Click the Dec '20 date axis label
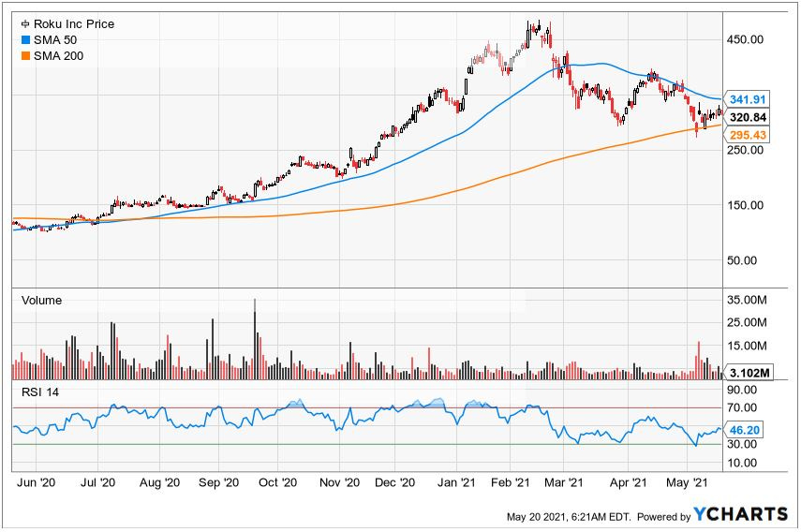This screenshot has height=532, width=801. [395, 482]
